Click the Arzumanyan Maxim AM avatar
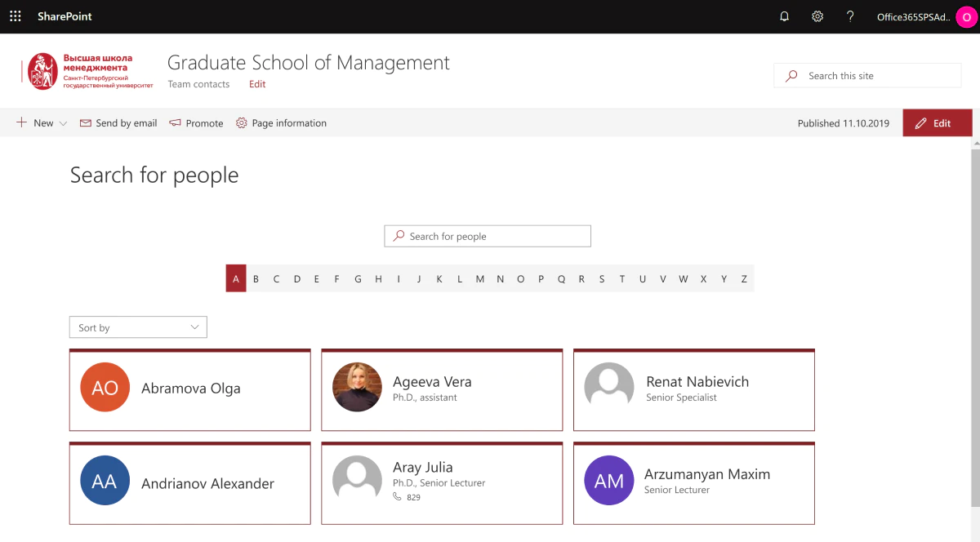Viewport: 980px width, 542px height. pos(609,481)
